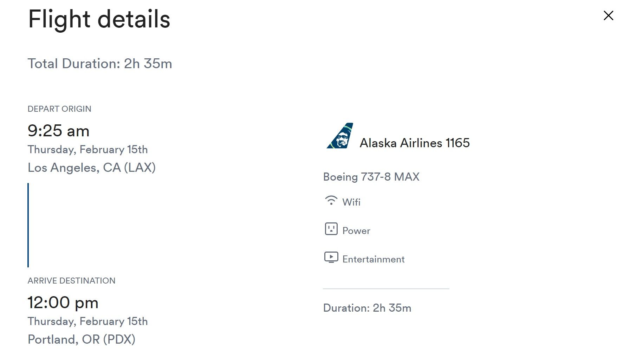The width and height of the screenshot is (630, 364).
Task: Click the Total Duration 2h 35m text
Action: (100, 64)
